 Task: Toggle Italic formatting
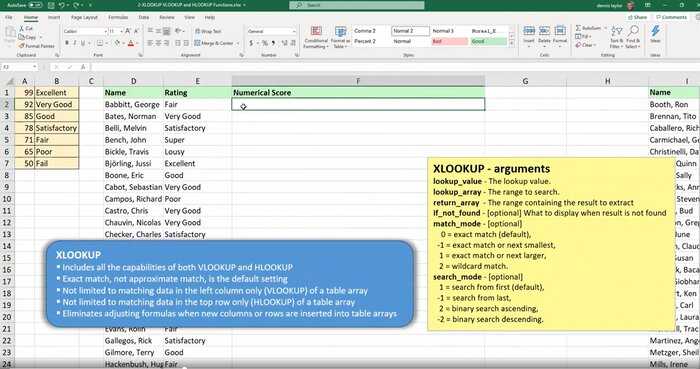(75, 43)
